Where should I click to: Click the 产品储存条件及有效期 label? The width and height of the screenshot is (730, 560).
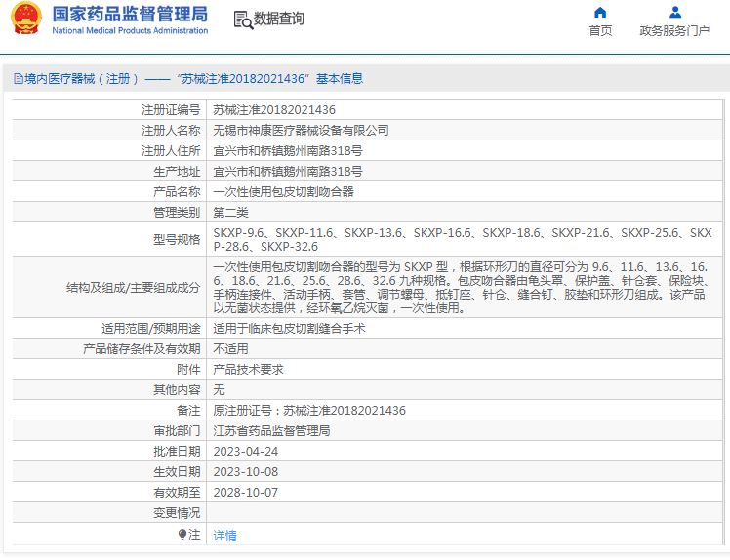click(142, 349)
